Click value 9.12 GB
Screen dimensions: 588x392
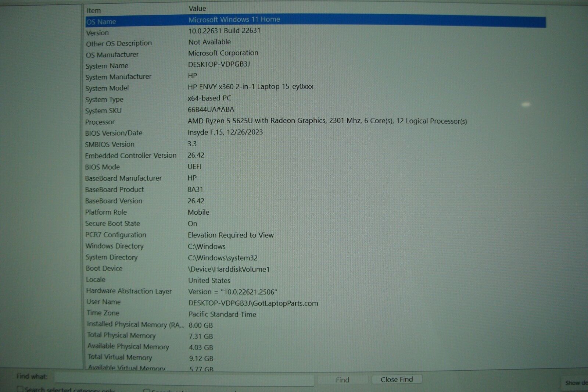[x=201, y=359]
